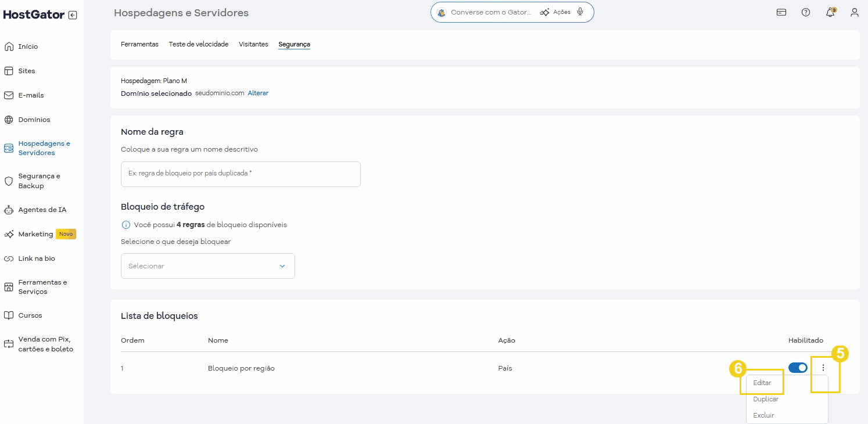The height and width of the screenshot is (424, 868).
Task: Click the Segurança e Backup shield icon
Action: 8,181
